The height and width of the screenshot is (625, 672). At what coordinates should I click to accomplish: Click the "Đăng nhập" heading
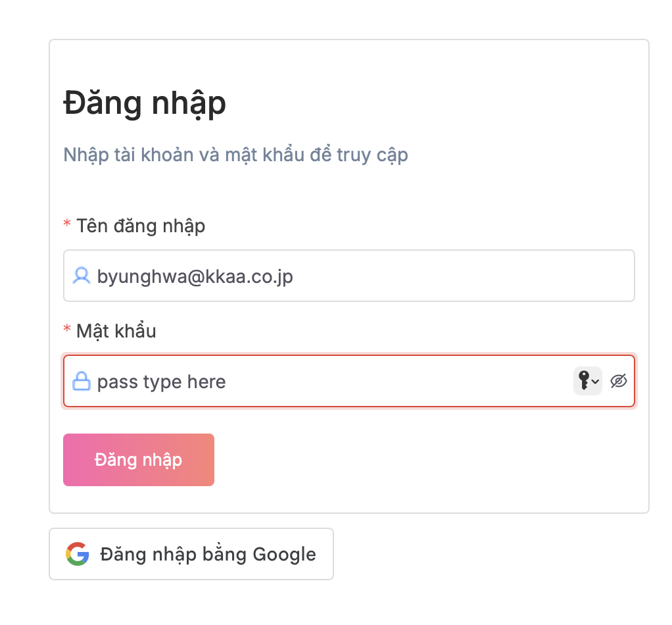point(144,103)
